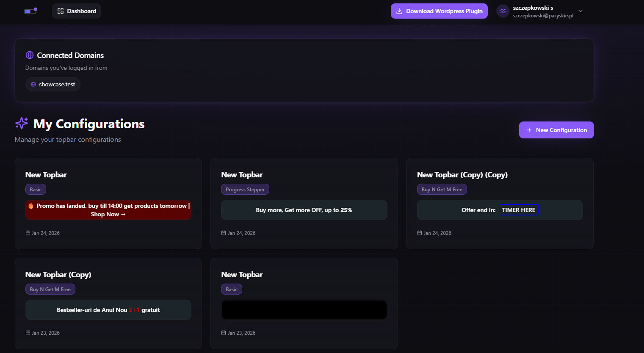Open the Buy more, Get more OFF preview
This screenshot has width=644, height=353.
coord(304,210)
